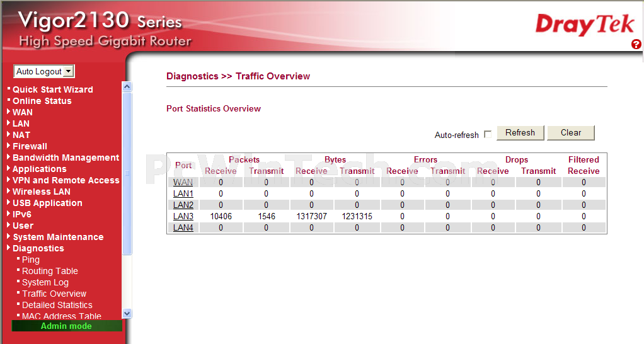Click sidebar scrollbar down arrow
Screen dimensions: 644x344
pyautogui.click(x=127, y=314)
